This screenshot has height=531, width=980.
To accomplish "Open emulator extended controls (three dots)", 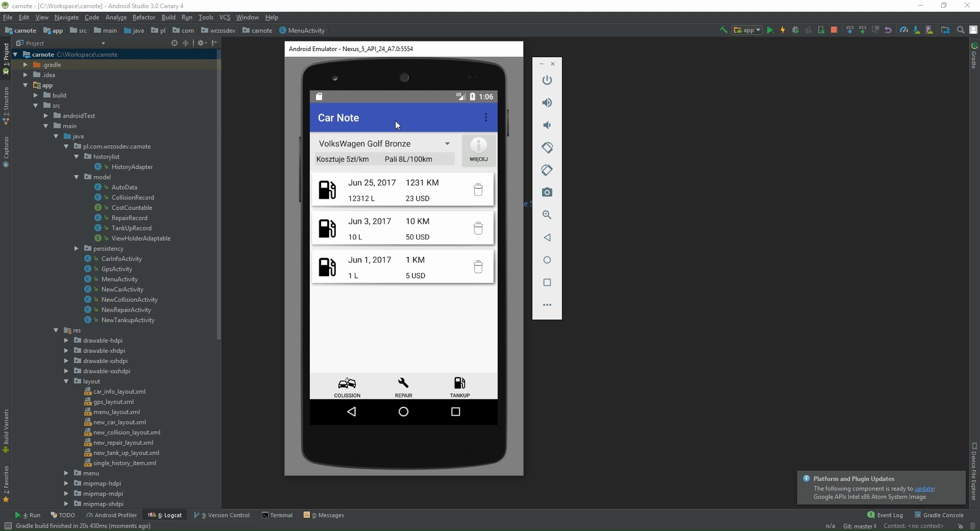I will (x=547, y=305).
